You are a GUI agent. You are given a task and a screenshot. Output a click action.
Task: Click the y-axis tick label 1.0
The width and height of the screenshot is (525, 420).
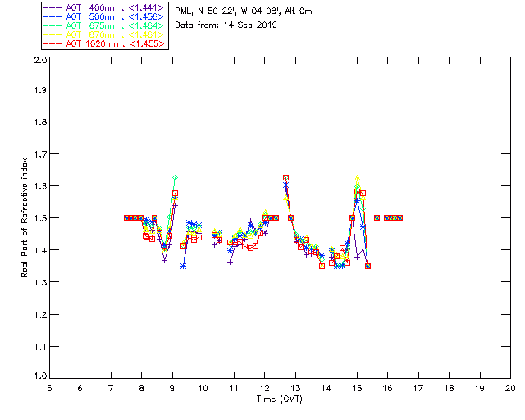point(40,376)
